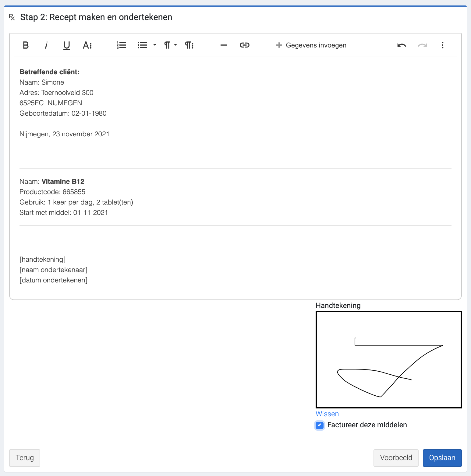Screen dimensions: 471x476
Task: Save the prescription with Opslaan
Action: click(442, 458)
